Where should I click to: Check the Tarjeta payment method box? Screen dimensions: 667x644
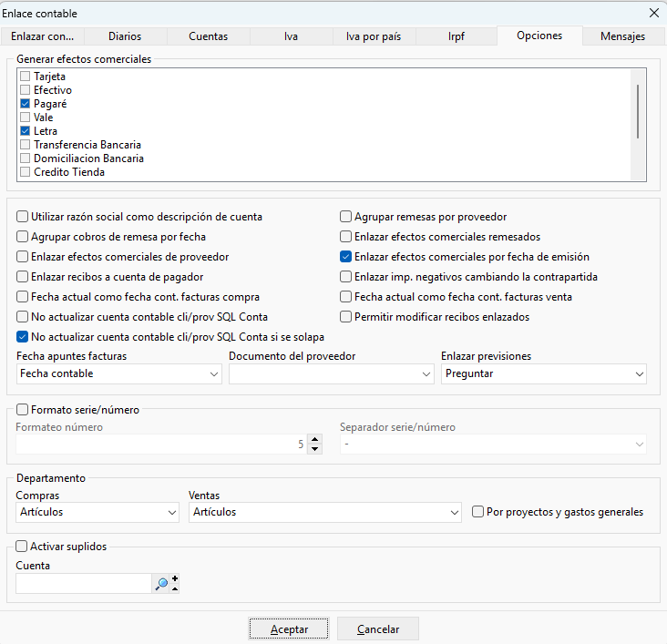click(x=26, y=77)
